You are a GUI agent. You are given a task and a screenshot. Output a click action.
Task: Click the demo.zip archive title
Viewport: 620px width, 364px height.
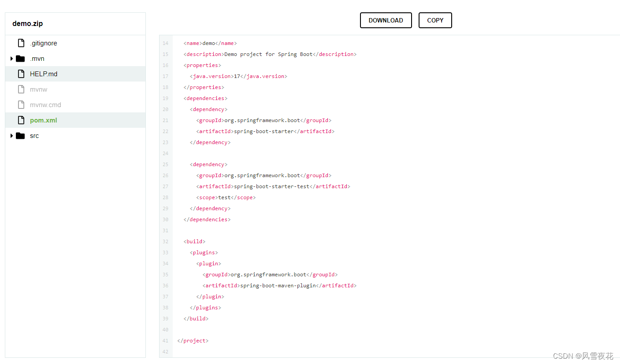pyautogui.click(x=27, y=23)
